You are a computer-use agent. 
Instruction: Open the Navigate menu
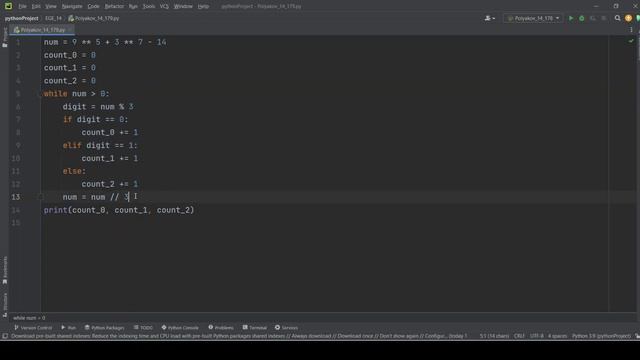[x=72, y=6]
